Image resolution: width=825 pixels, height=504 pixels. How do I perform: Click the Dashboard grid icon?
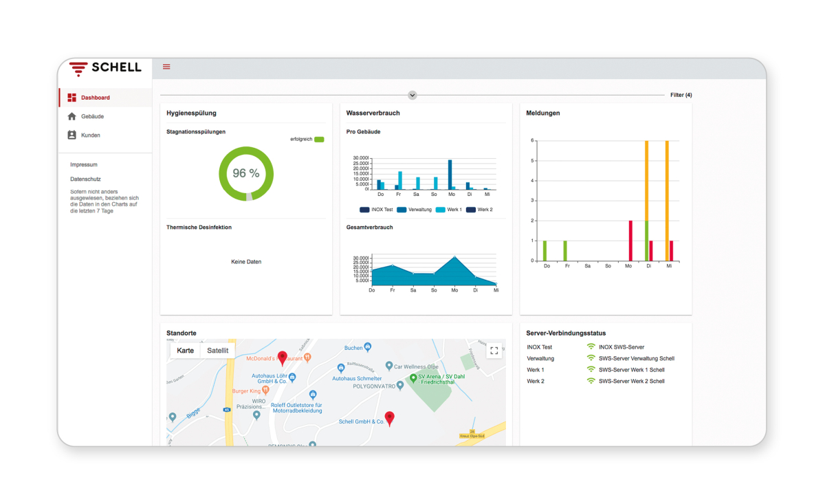72,98
